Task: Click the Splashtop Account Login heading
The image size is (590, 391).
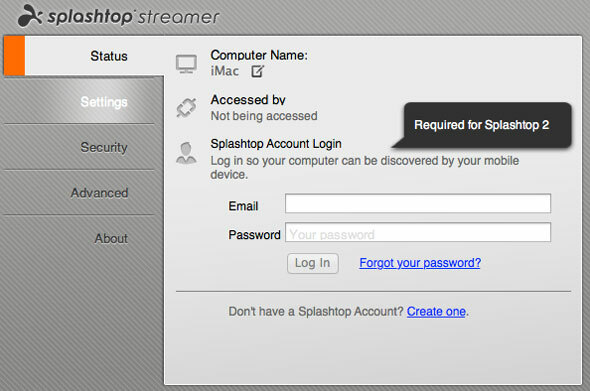Action: 276,144
